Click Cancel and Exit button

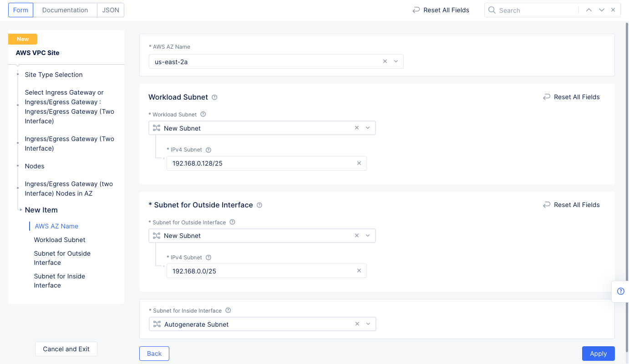pyautogui.click(x=66, y=349)
